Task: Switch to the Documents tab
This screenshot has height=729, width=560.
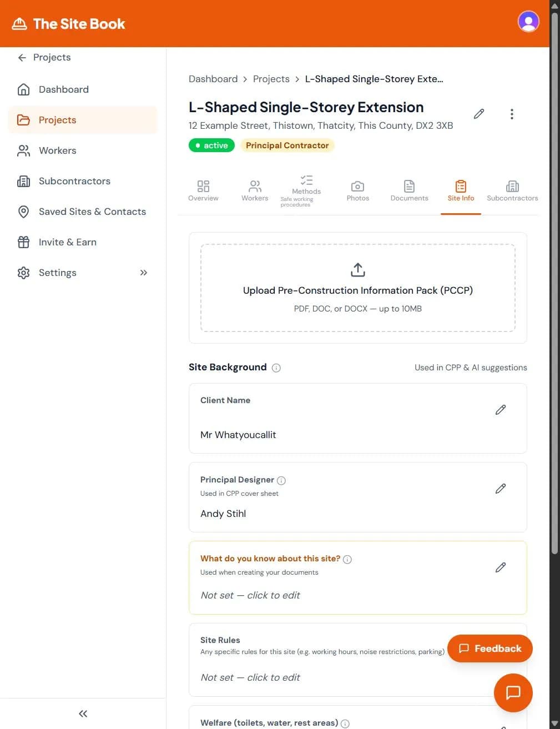Action: 409,190
